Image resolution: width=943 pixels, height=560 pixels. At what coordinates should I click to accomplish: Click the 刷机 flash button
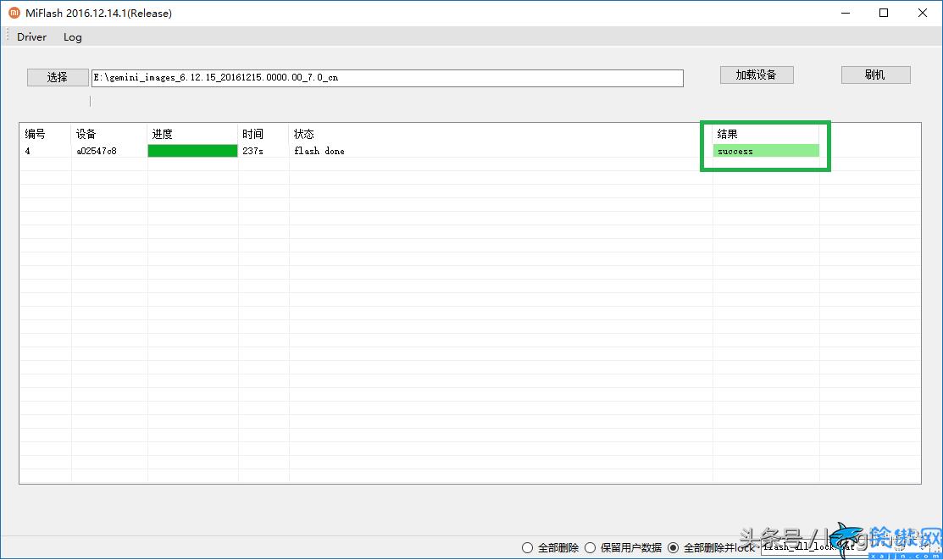(875, 75)
